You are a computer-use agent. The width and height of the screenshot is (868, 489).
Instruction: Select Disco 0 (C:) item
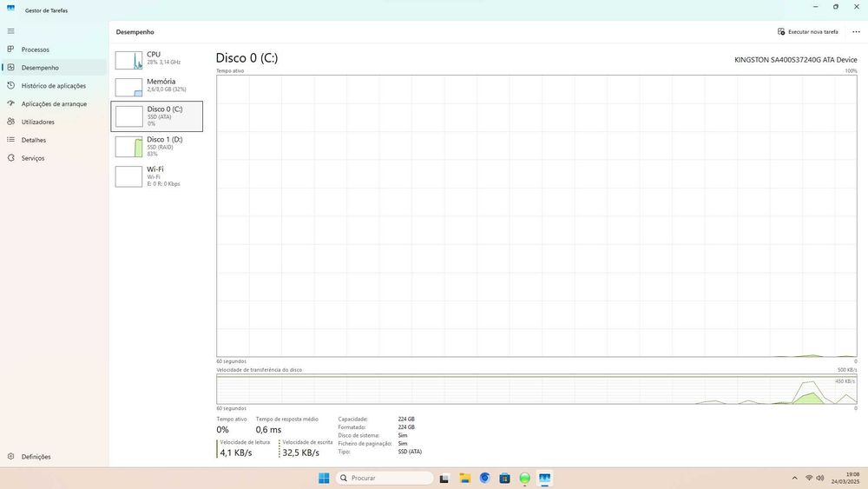(x=156, y=116)
